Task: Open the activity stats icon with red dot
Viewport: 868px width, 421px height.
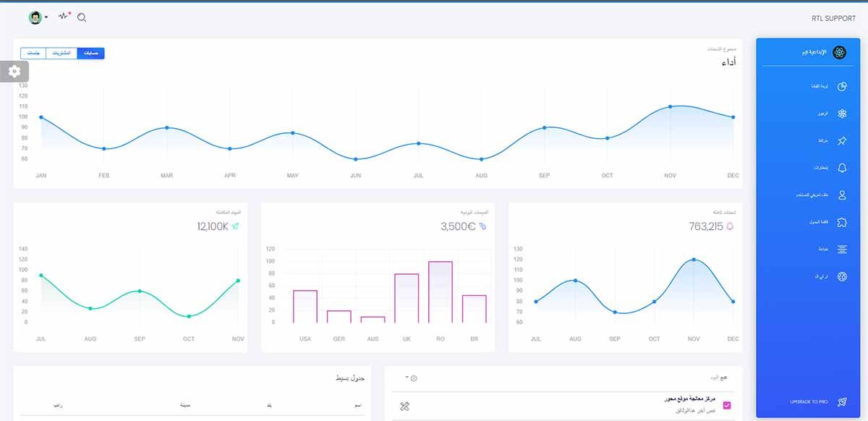Action: coord(64,16)
